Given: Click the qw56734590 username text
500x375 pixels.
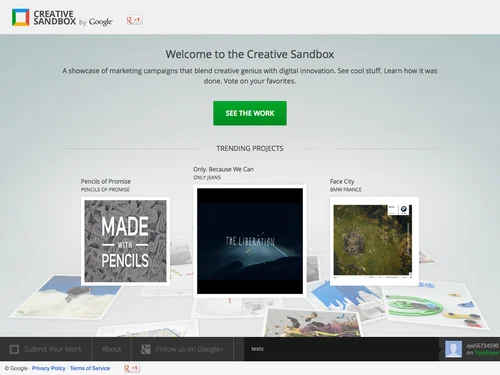Looking at the screenshot, I should click(483, 346).
